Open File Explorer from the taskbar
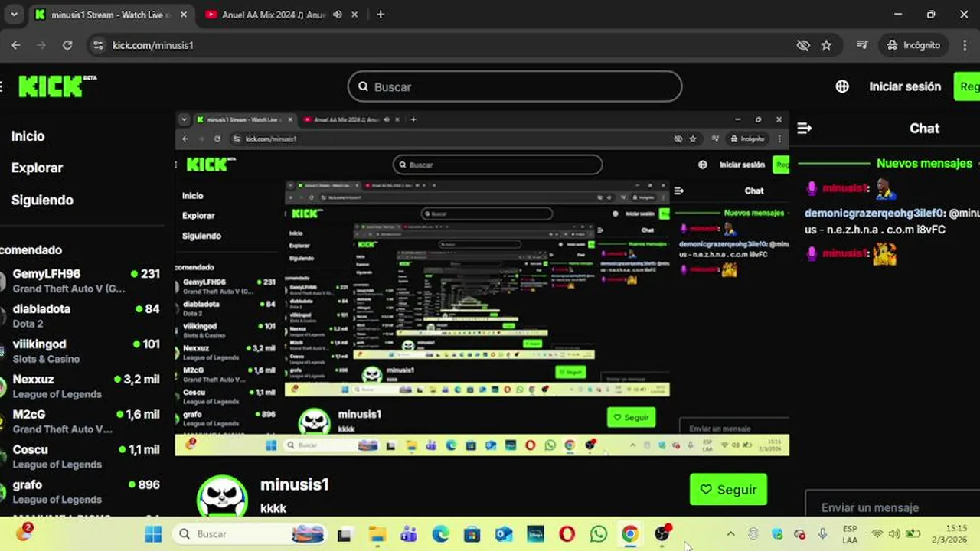 tap(377, 534)
